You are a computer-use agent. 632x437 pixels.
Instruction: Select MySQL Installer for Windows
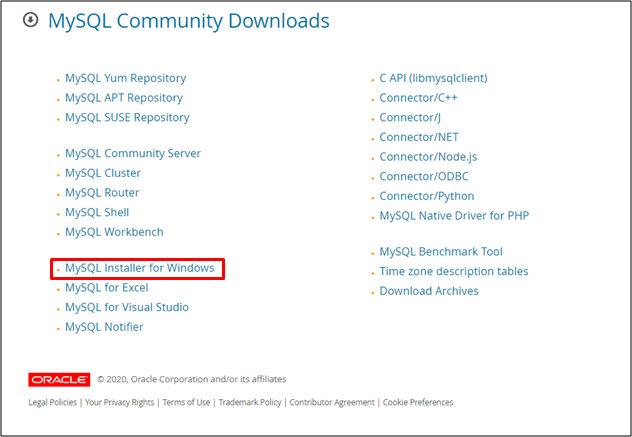[139, 268]
